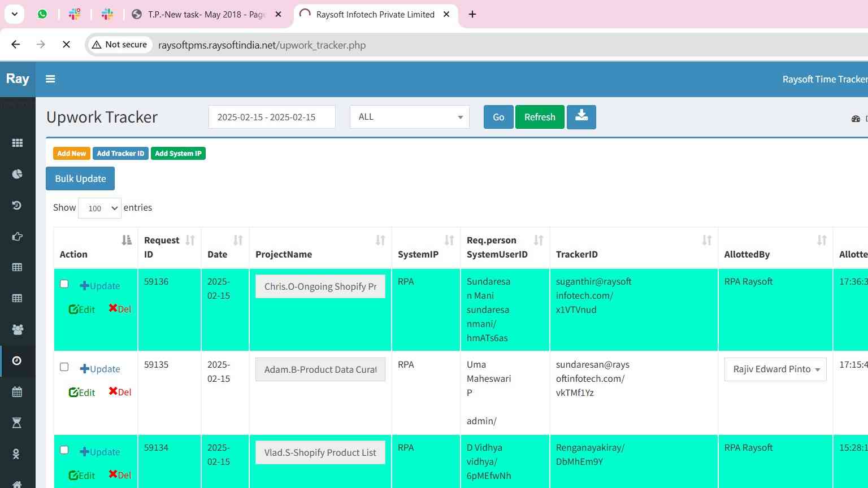This screenshot has width=868, height=488.
Task: Sort table by AllottedBy column
Action: pyautogui.click(x=822, y=240)
